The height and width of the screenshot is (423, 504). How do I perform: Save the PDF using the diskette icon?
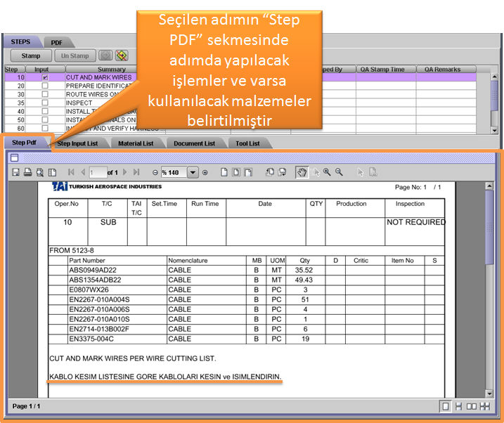click(15, 172)
